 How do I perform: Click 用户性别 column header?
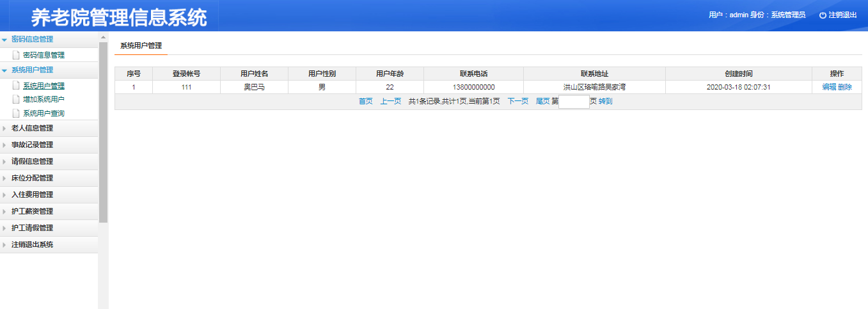pos(322,74)
